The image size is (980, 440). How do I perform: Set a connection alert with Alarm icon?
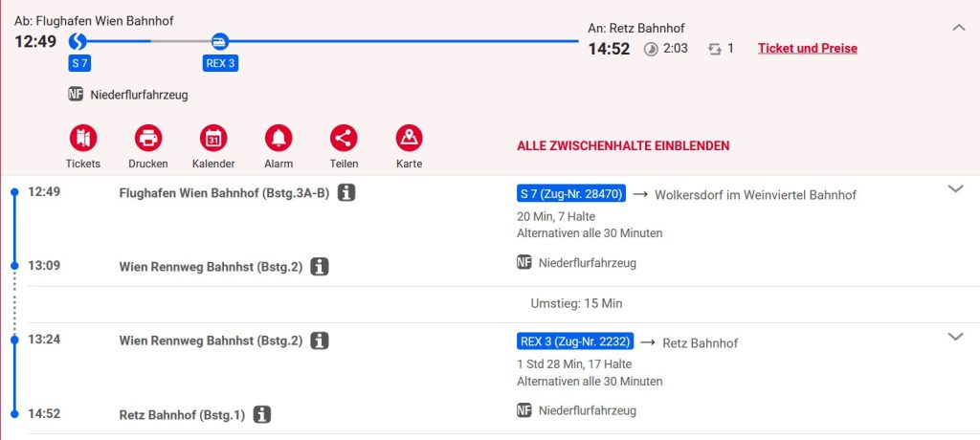click(278, 139)
